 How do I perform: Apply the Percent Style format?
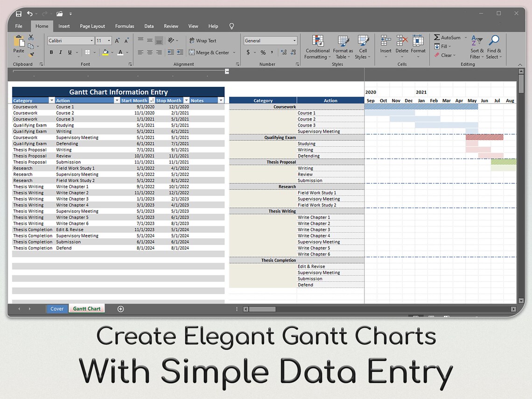pos(263,52)
